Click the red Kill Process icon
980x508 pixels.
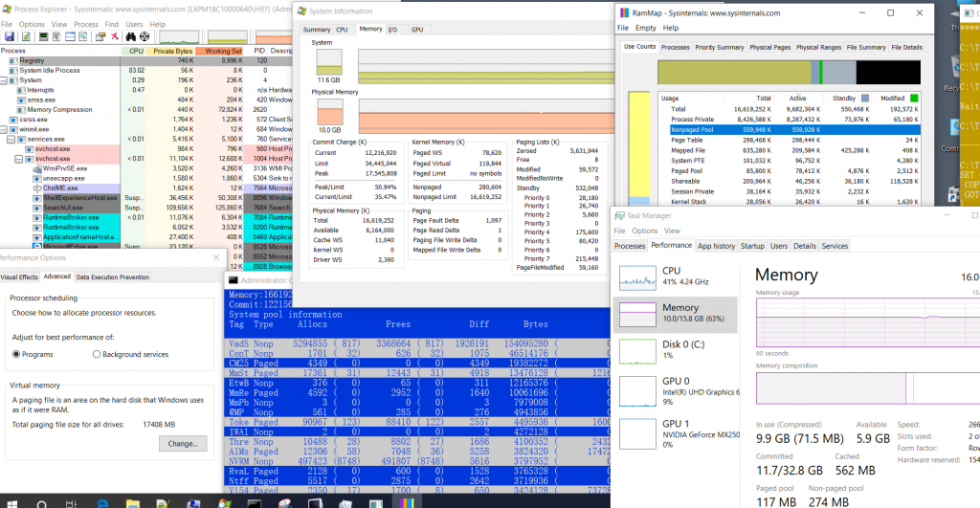point(115,37)
